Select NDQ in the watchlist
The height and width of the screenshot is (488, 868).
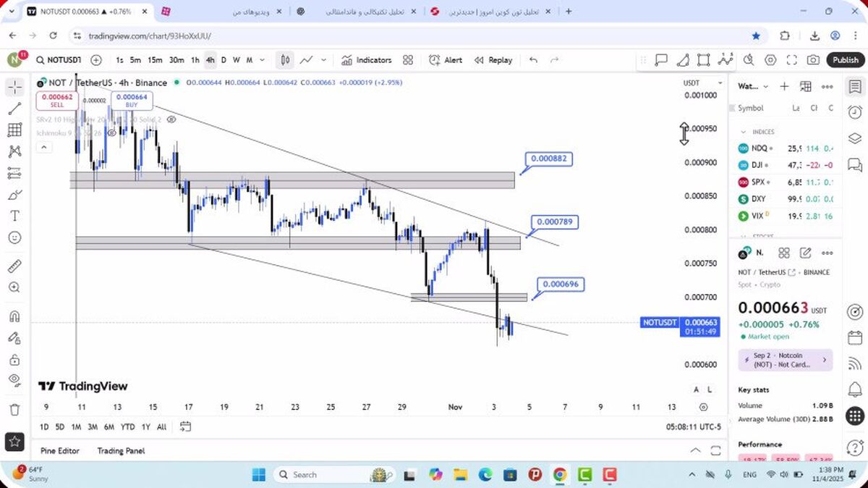tap(785, 148)
